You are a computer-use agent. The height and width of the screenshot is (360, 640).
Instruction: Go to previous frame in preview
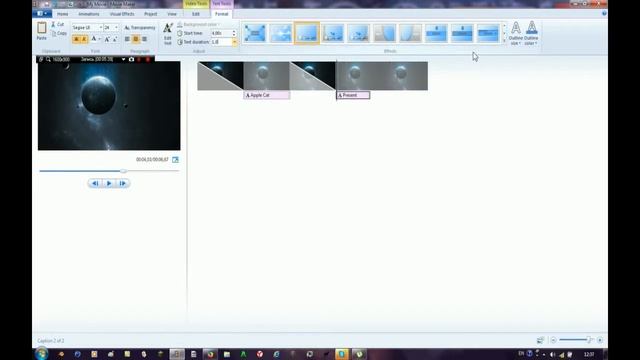tap(95, 183)
